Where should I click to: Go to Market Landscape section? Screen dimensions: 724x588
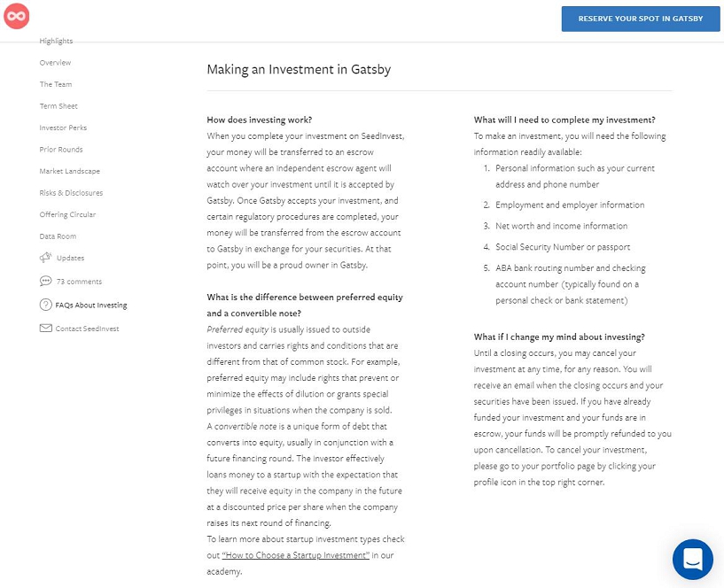pyautogui.click(x=69, y=171)
